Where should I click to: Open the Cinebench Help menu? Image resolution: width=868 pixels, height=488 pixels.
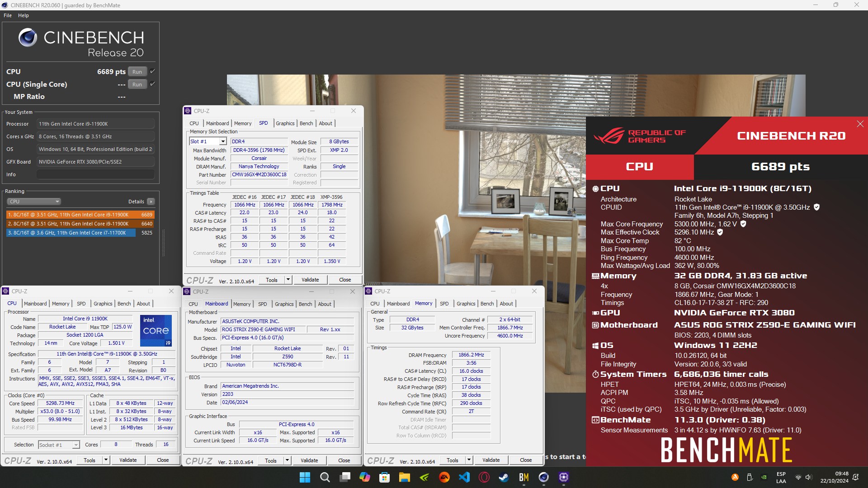(x=24, y=15)
